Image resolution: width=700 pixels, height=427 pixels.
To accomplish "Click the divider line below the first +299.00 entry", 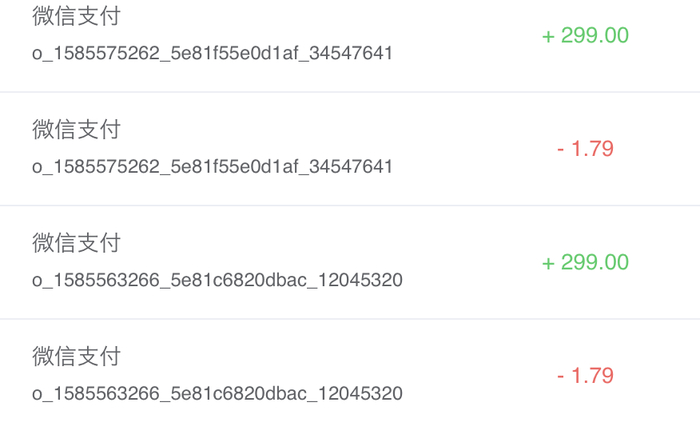I will (x=350, y=92).
